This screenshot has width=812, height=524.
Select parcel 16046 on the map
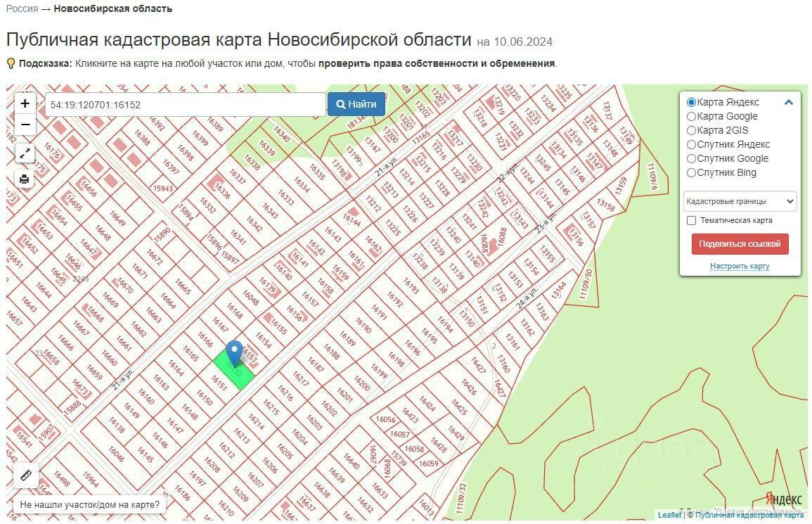(116, 454)
